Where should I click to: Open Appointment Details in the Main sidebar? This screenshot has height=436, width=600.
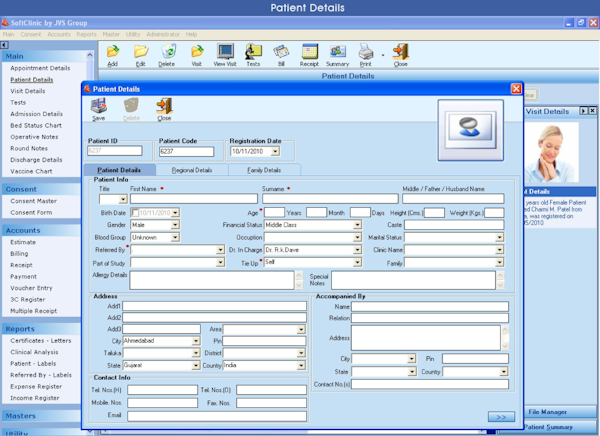coord(40,68)
